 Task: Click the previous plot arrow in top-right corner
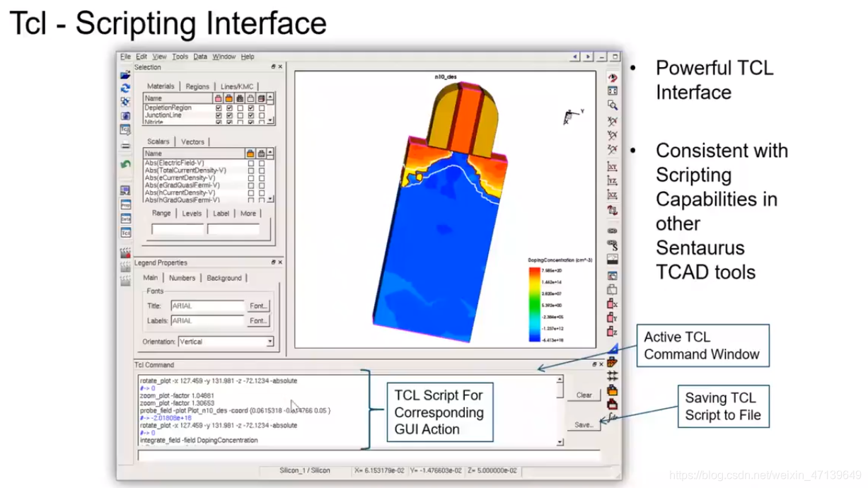click(574, 57)
